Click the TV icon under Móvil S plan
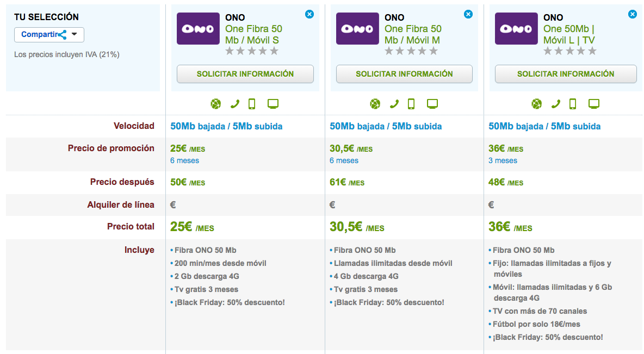Screen dimensions: 644x354 pos(273,104)
